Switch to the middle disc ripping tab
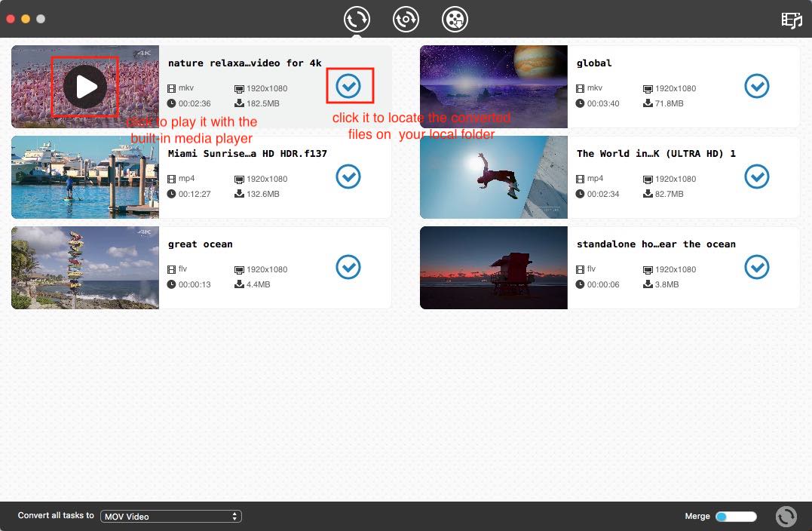Viewport: 812px width, 531px height. pos(406,20)
